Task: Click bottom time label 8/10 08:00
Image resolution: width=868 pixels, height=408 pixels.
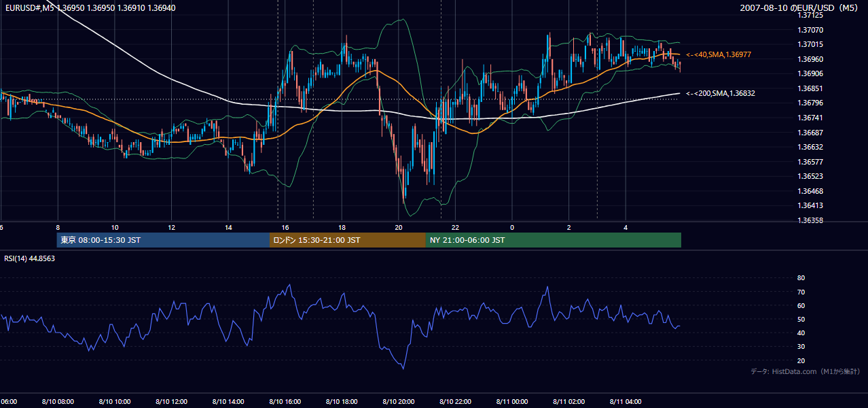Action: (x=58, y=402)
